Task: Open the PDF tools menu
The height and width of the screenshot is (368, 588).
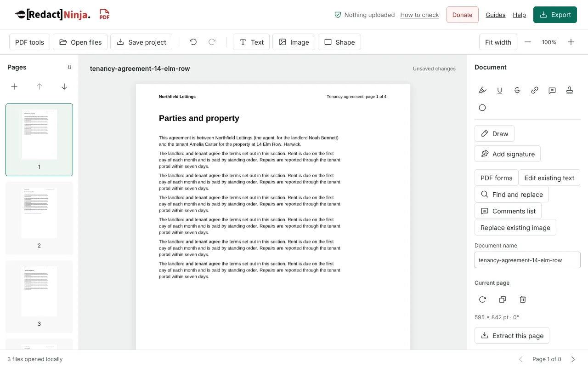Action: [30, 42]
